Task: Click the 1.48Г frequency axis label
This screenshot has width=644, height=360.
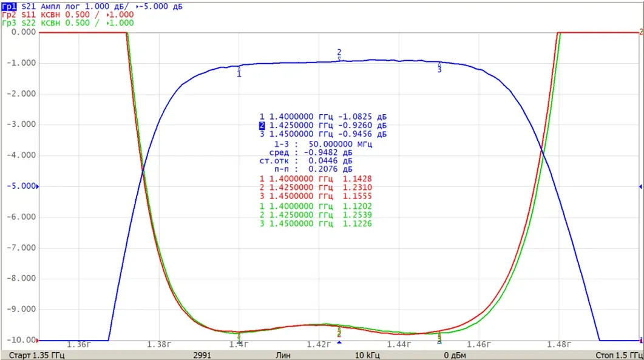Action: (558, 344)
